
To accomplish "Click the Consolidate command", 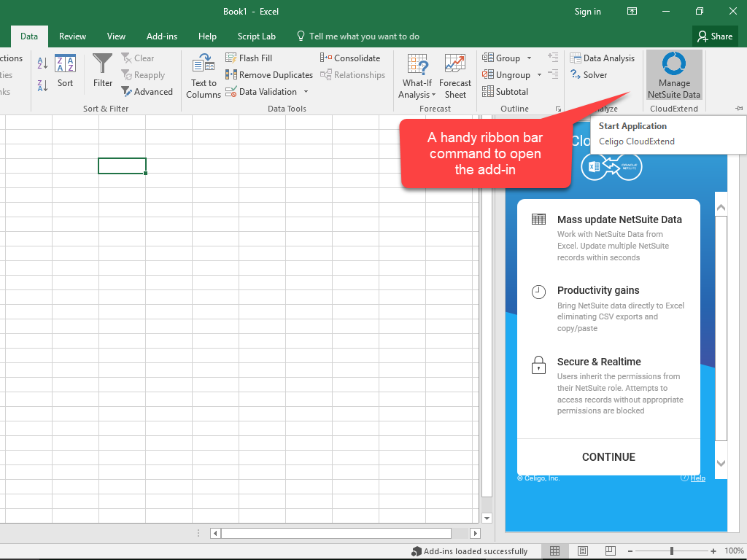I will click(x=350, y=58).
